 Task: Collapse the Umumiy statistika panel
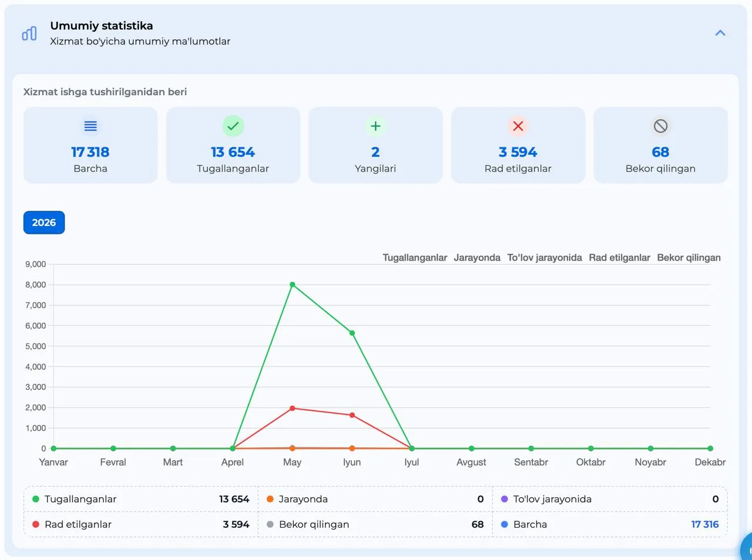720,33
